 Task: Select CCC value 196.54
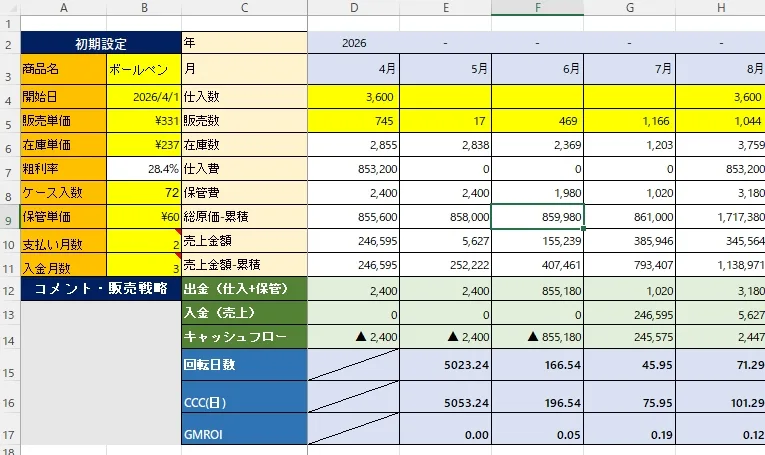point(538,397)
